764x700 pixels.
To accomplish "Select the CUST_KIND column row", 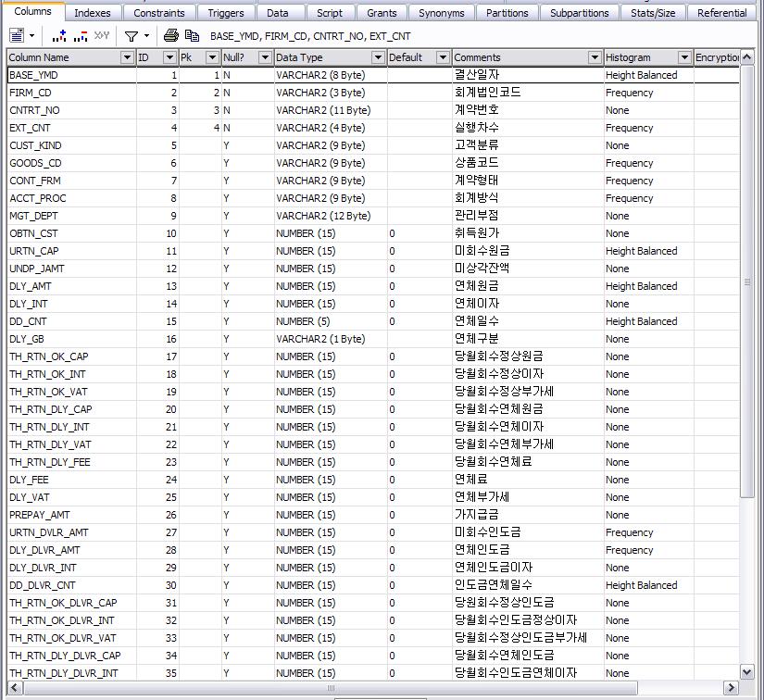I will 36,145.
